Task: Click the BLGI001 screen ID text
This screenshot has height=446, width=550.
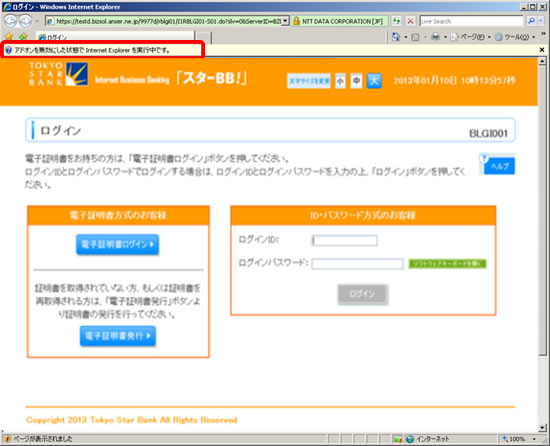Action: pyautogui.click(x=488, y=134)
